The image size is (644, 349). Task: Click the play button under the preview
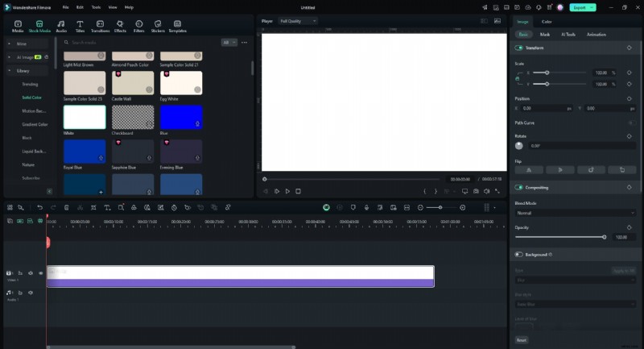pyautogui.click(x=287, y=191)
